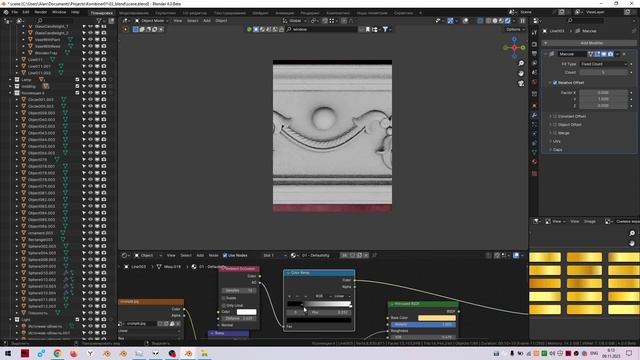This screenshot has height=360, width=640.
Task: Open the Window menu
Action: click(x=59, y=12)
